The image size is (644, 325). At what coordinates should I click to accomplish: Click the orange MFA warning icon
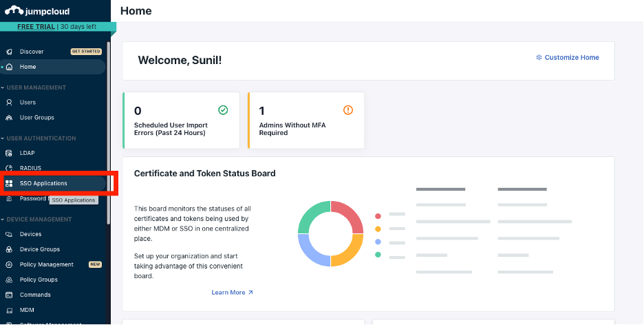[x=348, y=110]
